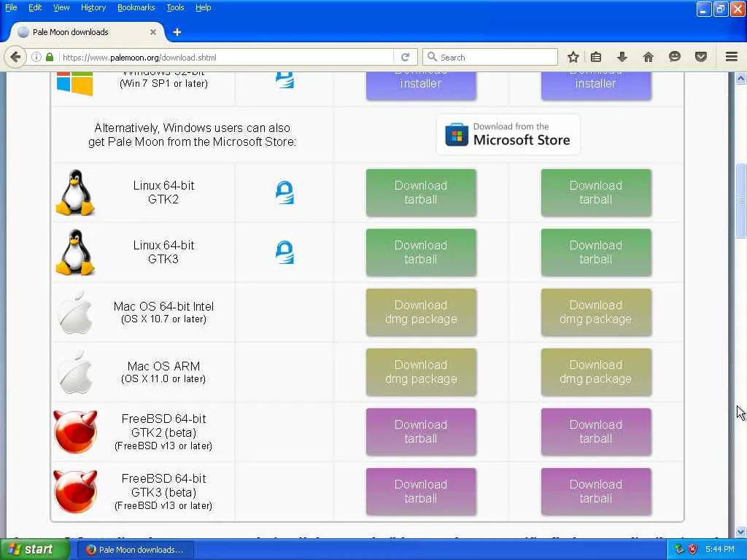The image size is (747, 560).
Task: Go to home page via house icon
Action: click(649, 57)
